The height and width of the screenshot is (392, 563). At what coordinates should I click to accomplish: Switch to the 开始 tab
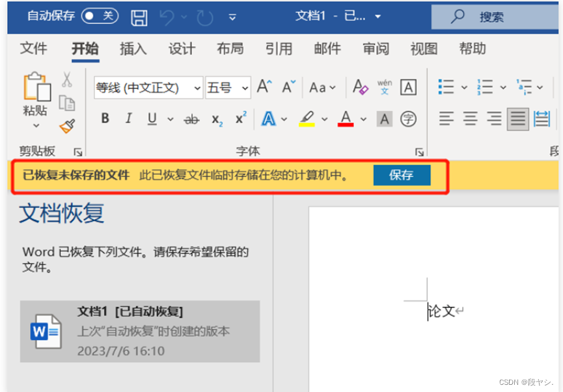click(x=85, y=48)
